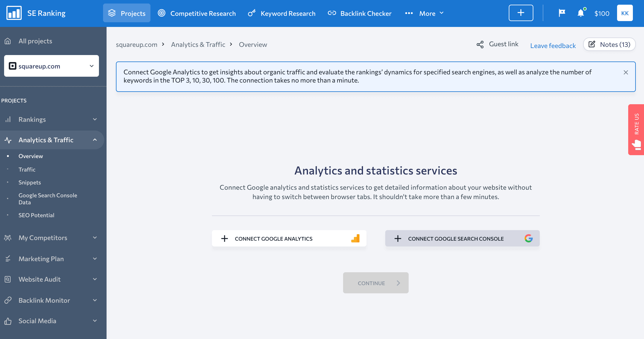The image size is (644, 339).
Task: Click the Rate Us side tab
Action: click(x=636, y=129)
